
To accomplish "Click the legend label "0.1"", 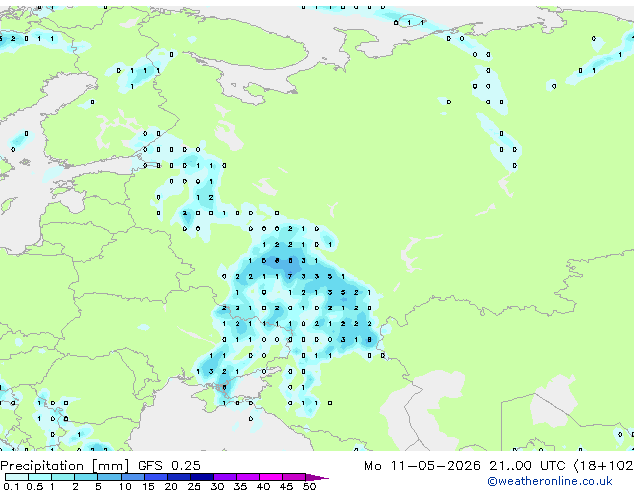I will tap(11, 486).
